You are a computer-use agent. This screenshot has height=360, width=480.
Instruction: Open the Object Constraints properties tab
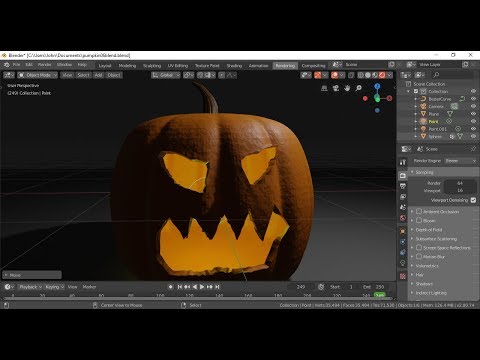pos(403,252)
